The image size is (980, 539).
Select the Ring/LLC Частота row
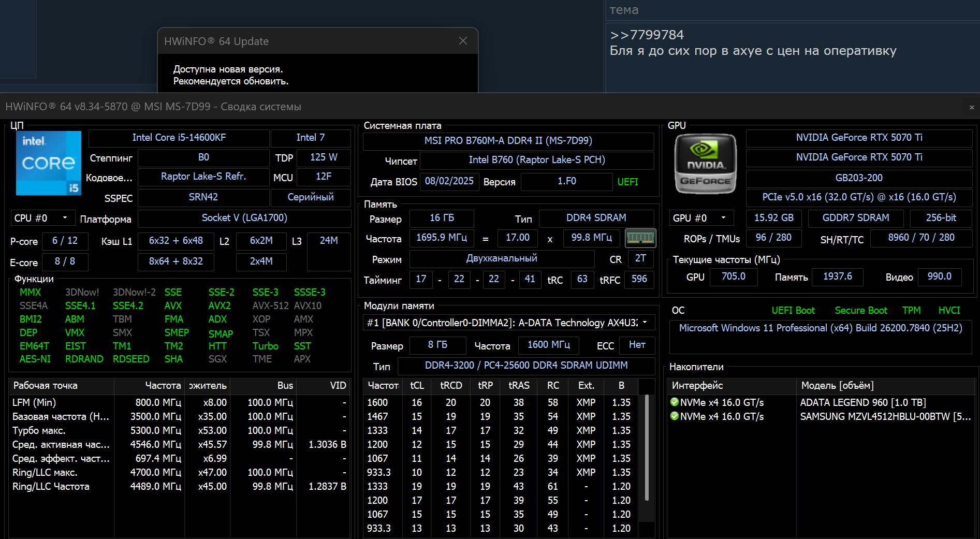[180, 487]
